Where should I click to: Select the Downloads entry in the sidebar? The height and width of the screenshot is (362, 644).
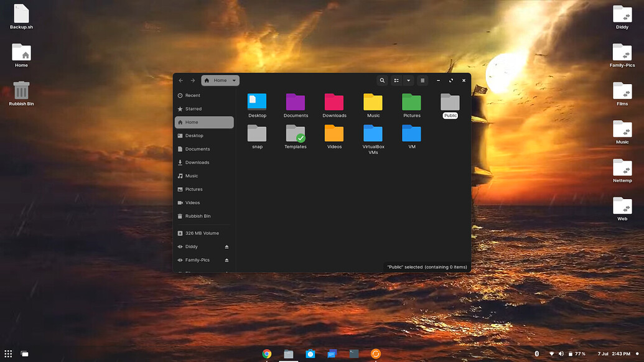(x=196, y=162)
